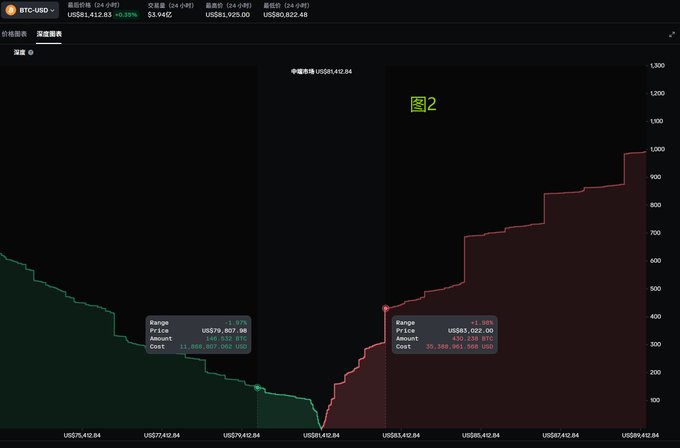This screenshot has width=680, height=448.
Task: Click the bid amount 146.932 BTC
Action: tap(226, 338)
